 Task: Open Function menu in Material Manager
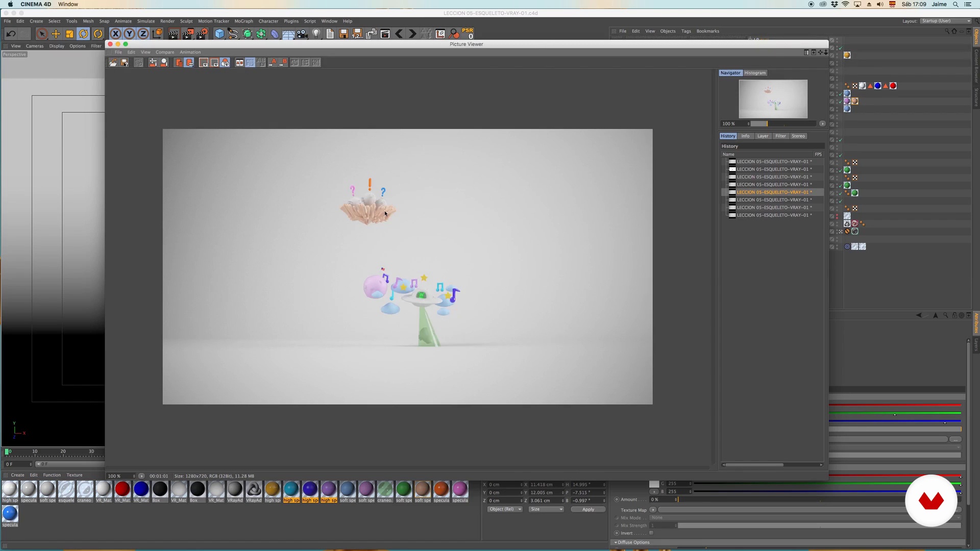click(52, 475)
